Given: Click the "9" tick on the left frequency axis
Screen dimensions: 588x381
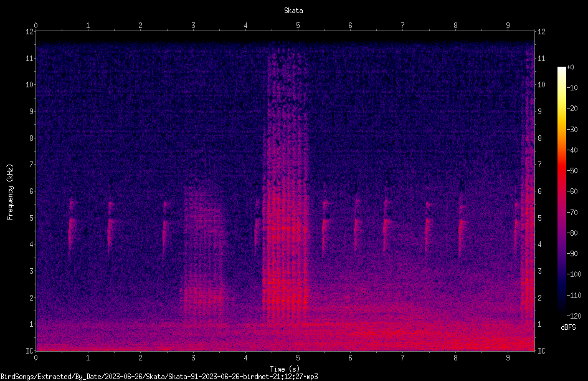Looking at the screenshot, I should (x=31, y=112).
